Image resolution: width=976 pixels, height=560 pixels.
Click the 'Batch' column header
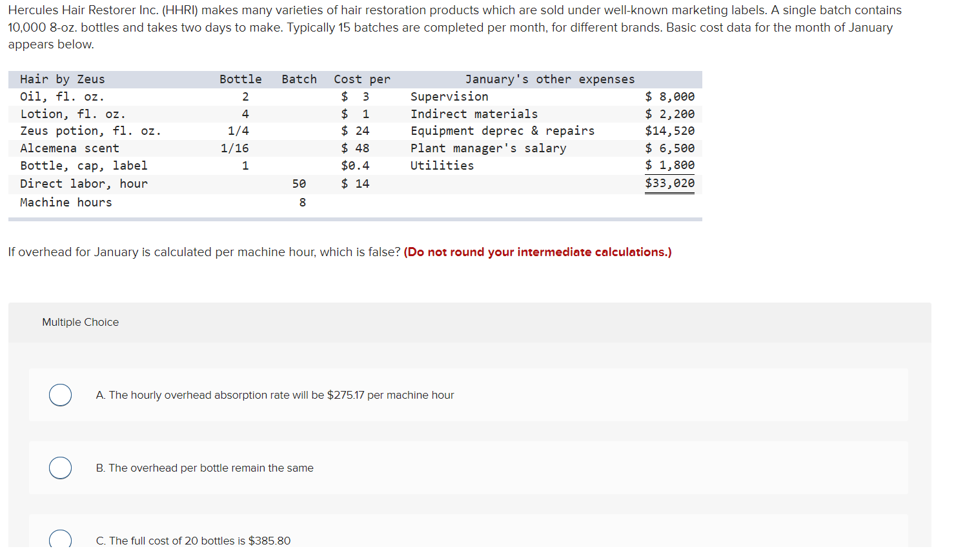coord(300,79)
